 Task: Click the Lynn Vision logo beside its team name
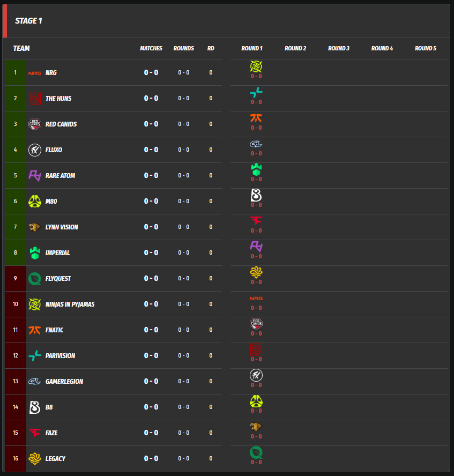coord(35,227)
